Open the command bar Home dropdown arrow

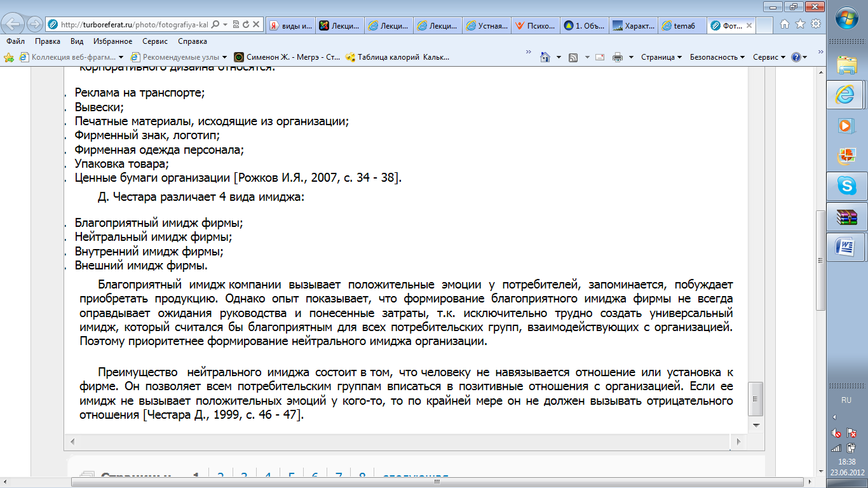point(559,57)
